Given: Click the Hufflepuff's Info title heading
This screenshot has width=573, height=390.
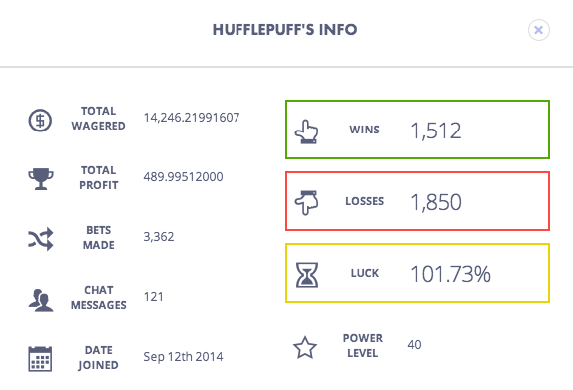Looking at the screenshot, I should pos(285,30).
